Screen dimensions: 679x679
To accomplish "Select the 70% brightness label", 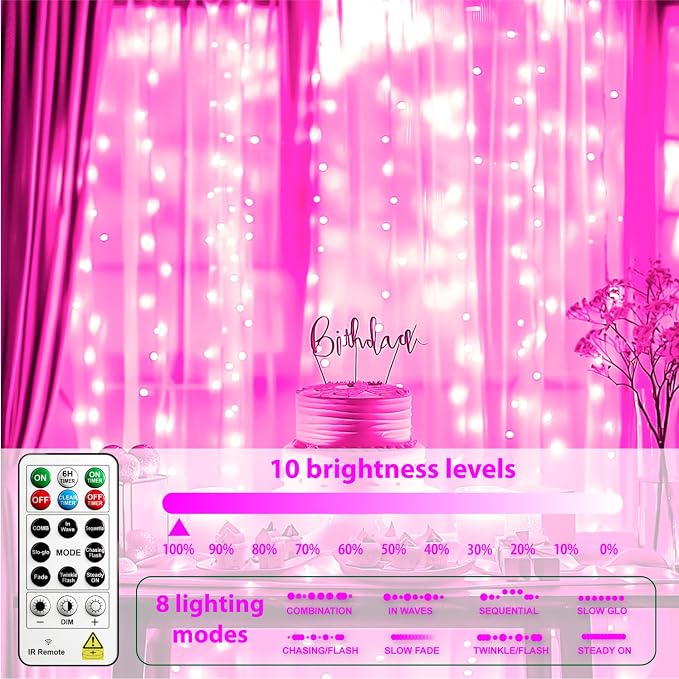I will point(307,549).
